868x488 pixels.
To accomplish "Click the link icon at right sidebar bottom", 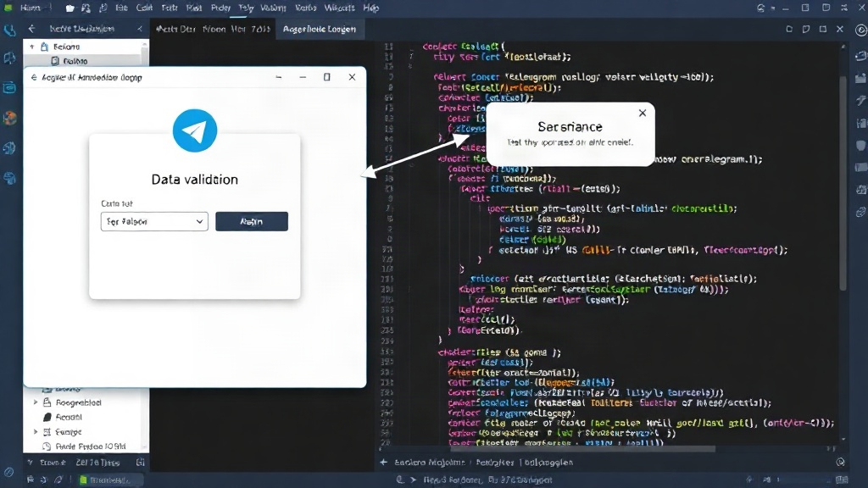I will tap(861, 212).
